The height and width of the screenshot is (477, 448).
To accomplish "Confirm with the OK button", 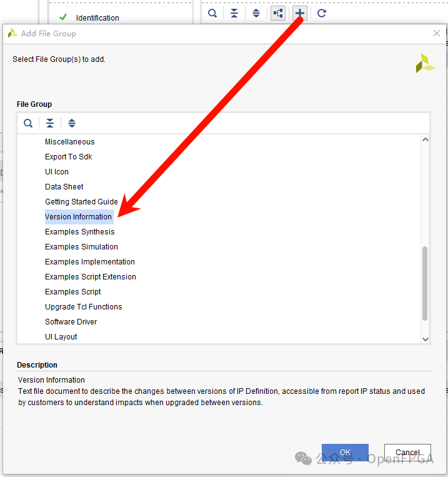I will pyautogui.click(x=345, y=453).
